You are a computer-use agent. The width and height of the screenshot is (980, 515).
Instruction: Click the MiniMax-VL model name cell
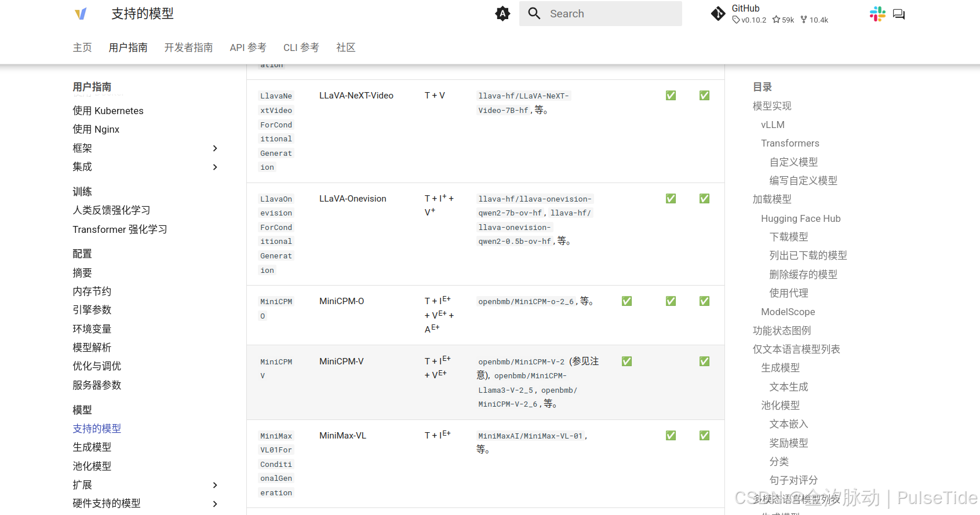[343, 436]
